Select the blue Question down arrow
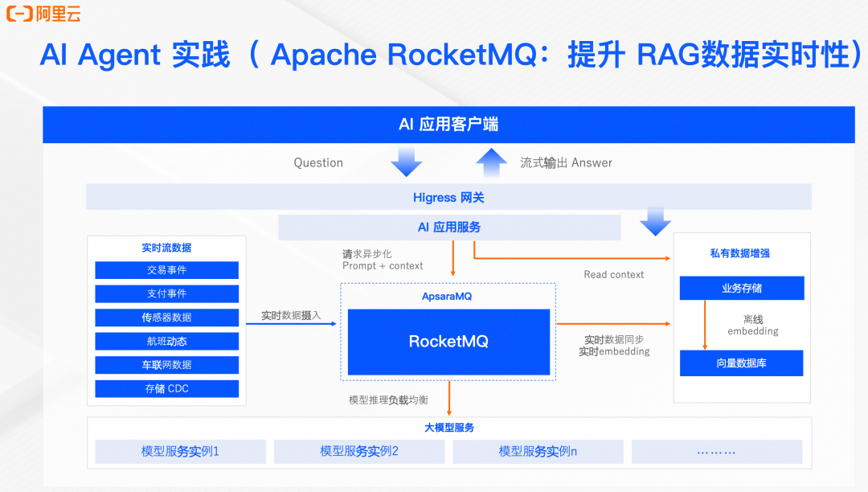Viewport: 868px width, 492px height. pos(406,162)
